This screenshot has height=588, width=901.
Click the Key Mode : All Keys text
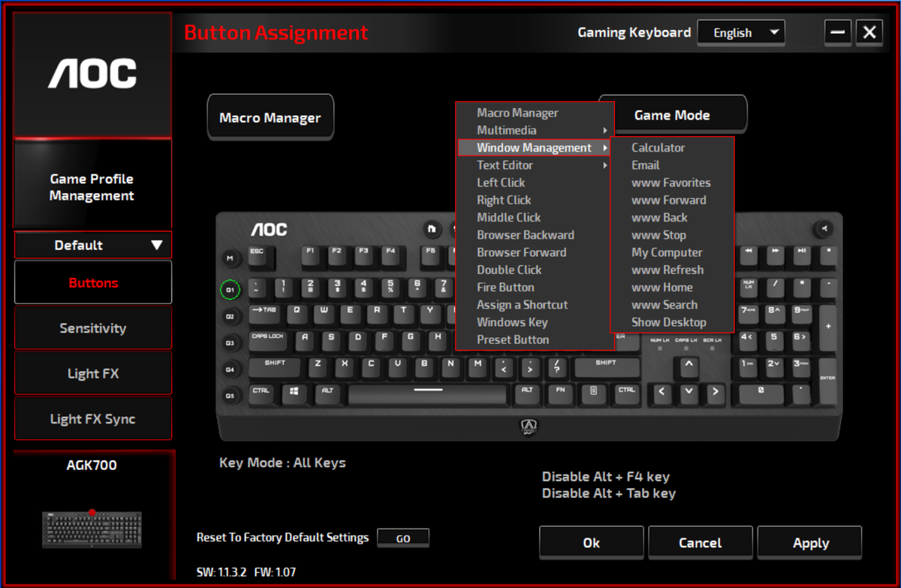point(282,463)
